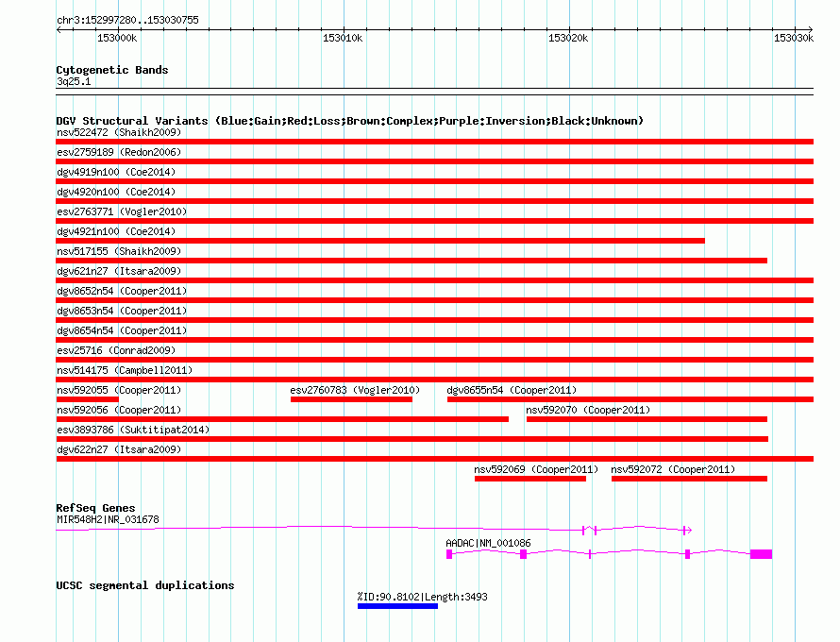Screen dimensions: 840x642
Task: Click 153000k ruler position label
Action: click(117, 38)
